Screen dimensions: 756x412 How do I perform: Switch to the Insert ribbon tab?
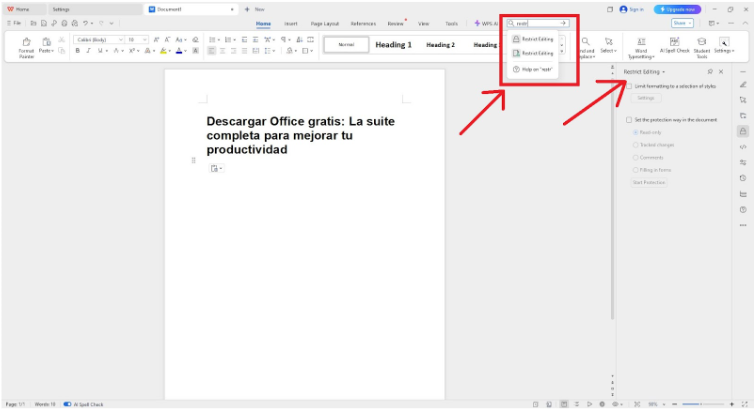pyautogui.click(x=291, y=24)
